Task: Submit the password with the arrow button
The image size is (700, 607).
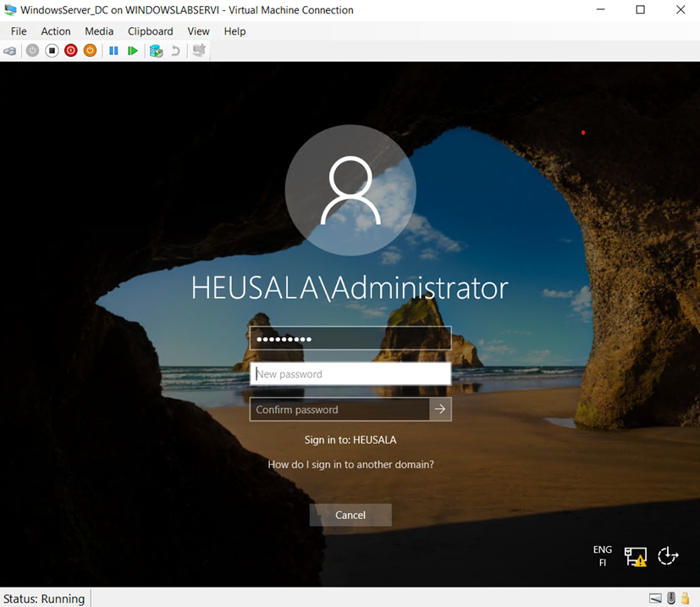Action: coord(439,409)
